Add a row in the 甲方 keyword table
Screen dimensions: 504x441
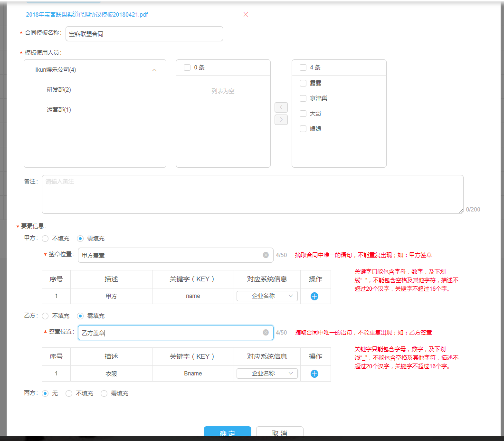(x=314, y=296)
